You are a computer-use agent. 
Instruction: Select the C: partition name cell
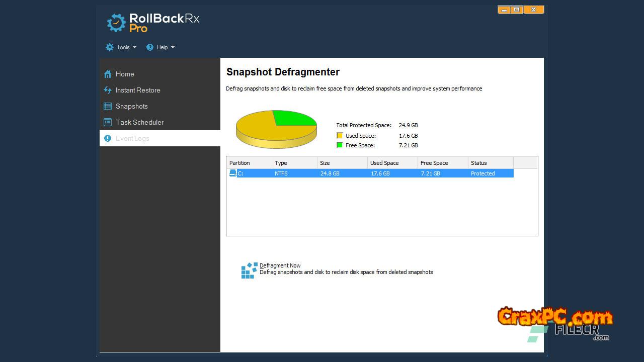[x=240, y=173]
